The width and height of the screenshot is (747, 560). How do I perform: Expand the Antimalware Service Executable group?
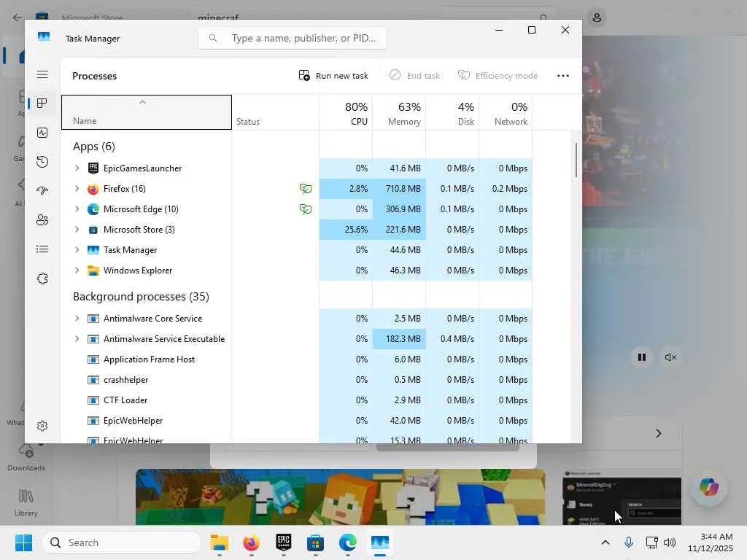click(x=77, y=339)
